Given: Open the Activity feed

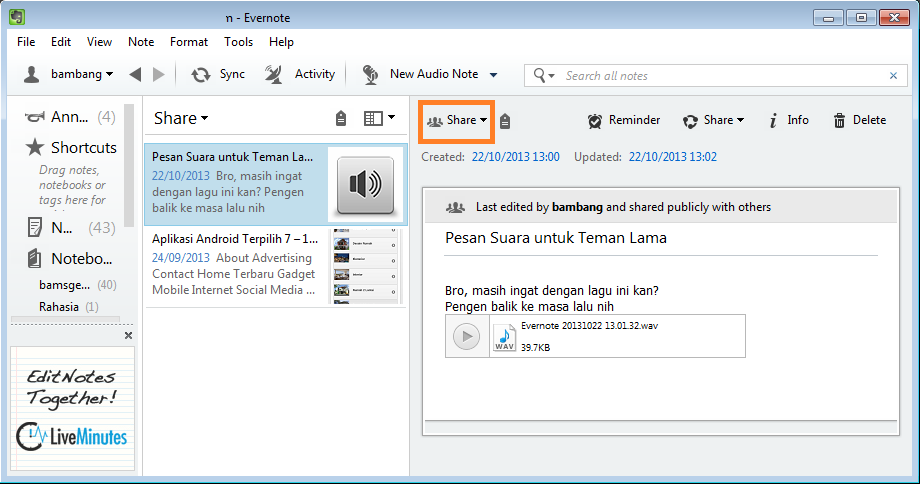Looking at the screenshot, I should (x=300, y=75).
